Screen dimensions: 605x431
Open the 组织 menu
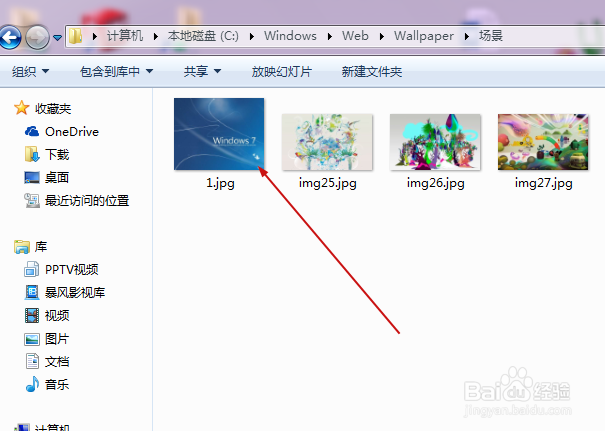pyautogui.click(x=30, y=71)
